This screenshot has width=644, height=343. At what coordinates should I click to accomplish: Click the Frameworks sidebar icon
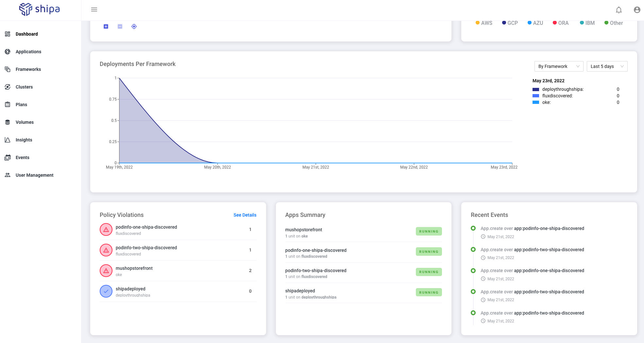tap(8, 69)
